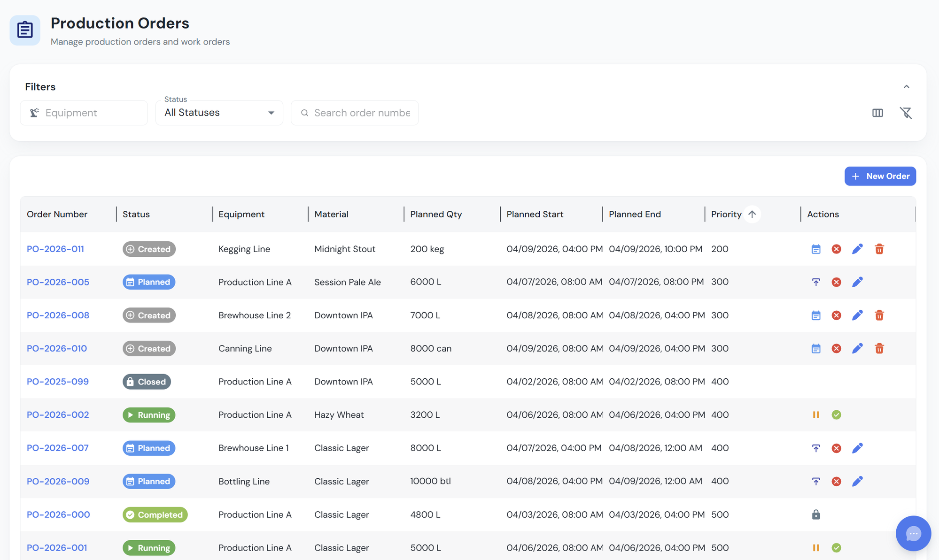Viewport: 939px width, 560px height.
Task: Click the Canning Line equipment cell
Action: pos(245,348)
